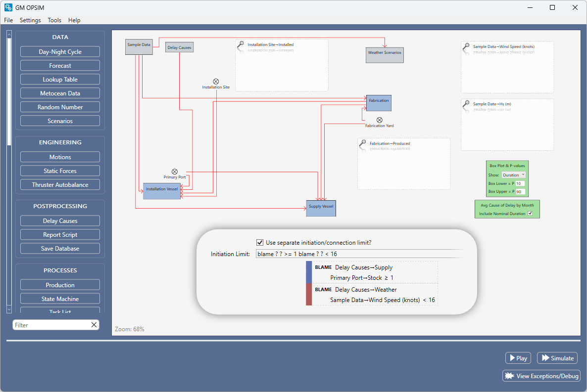Uncheck Use separate initiation/connection limit
Image resolution: width=587 pixels, height=392 pixels.
[260, 242]
